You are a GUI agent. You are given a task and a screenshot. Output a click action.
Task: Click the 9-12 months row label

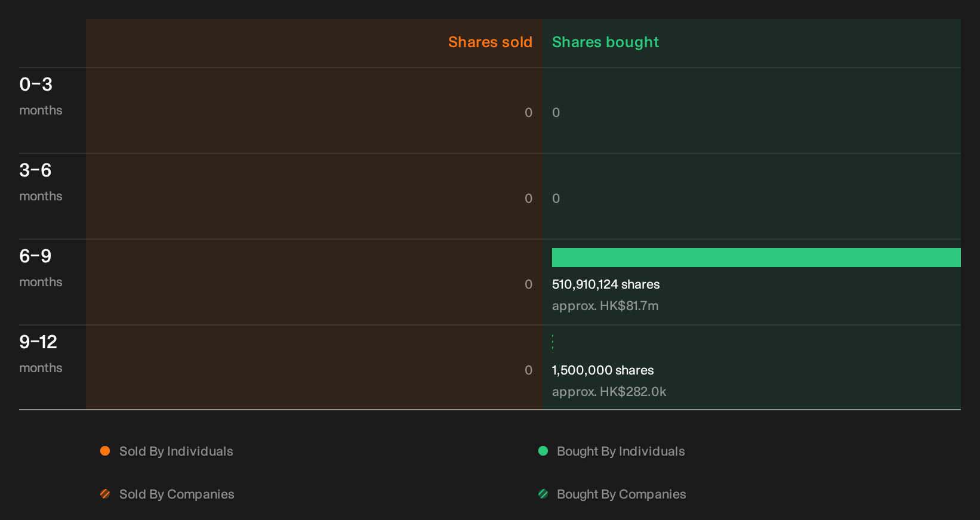[x=41, y=354]
